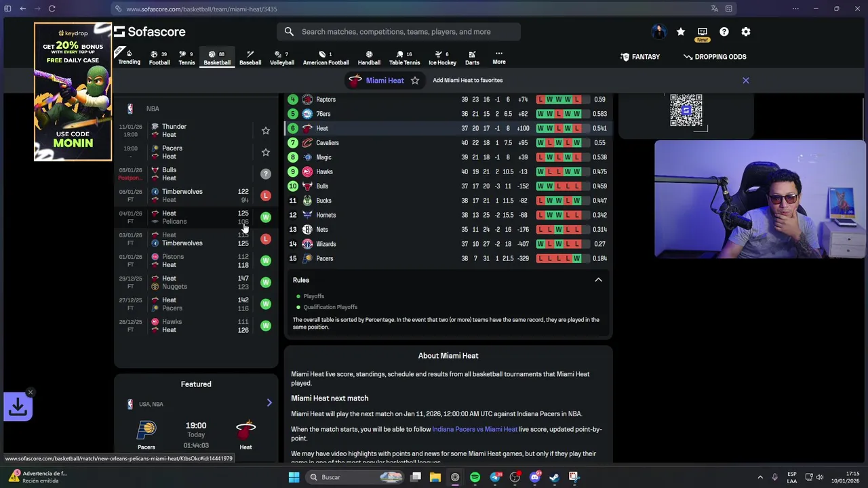The image size is (868, 488).
Task: Select the Heat standings row
Action: 448,128
